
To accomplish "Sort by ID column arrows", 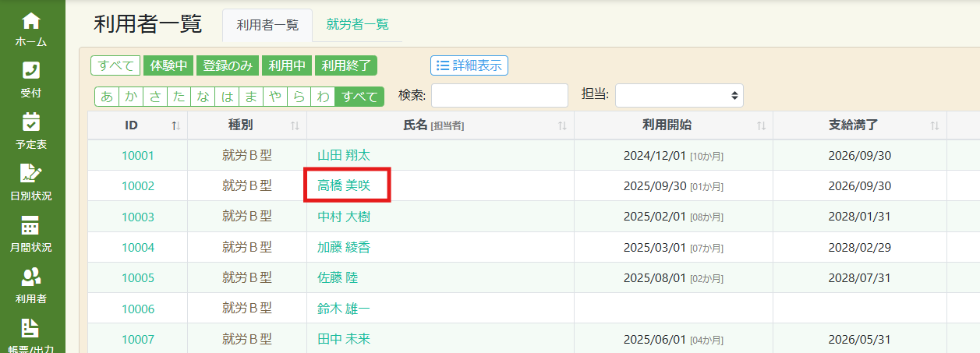I will [x=176, y=125].
